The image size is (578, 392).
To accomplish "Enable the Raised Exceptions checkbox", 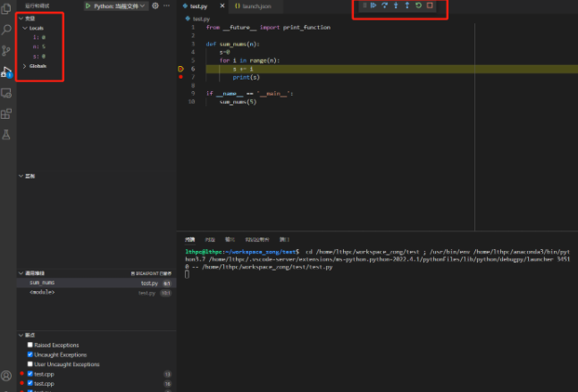I will click(31, 345).
